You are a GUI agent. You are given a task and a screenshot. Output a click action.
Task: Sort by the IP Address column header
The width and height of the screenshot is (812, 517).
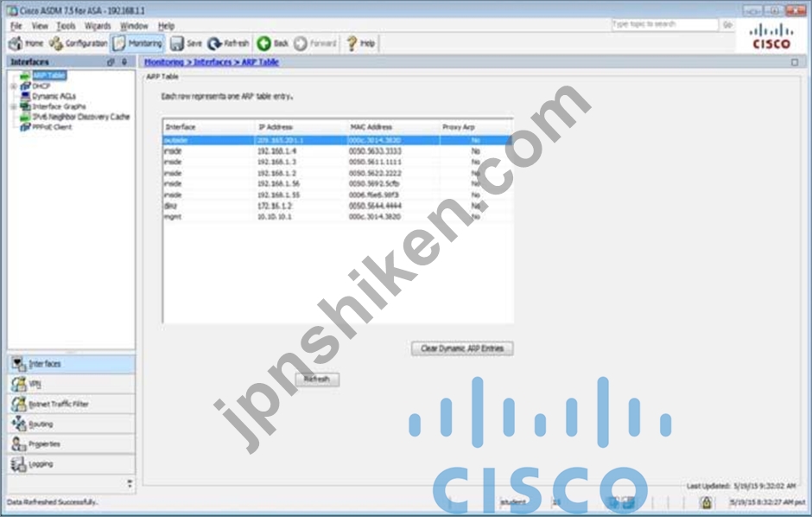coord(301,127)
